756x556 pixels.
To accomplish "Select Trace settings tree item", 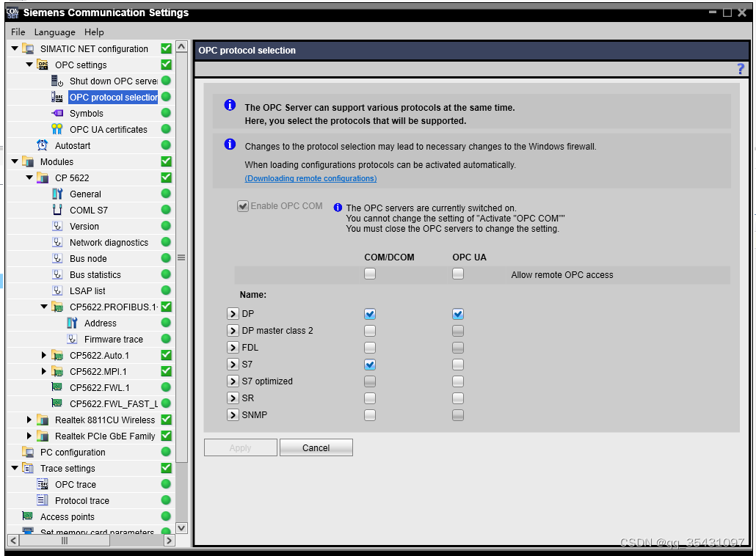I will pyautogui.click(x=68, y=468).
